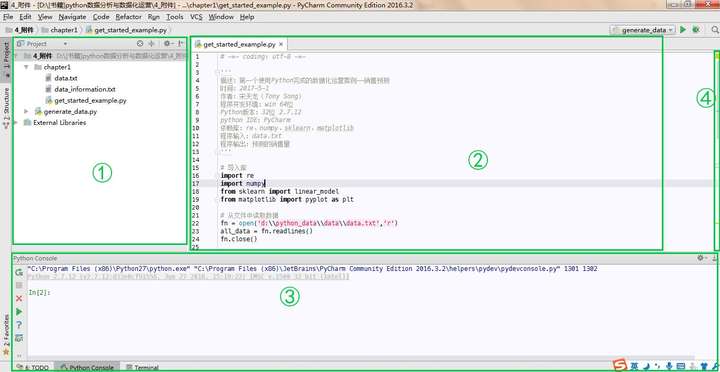Open the Code menu
This screenshot has width=720, height=372.
[101, 17]
